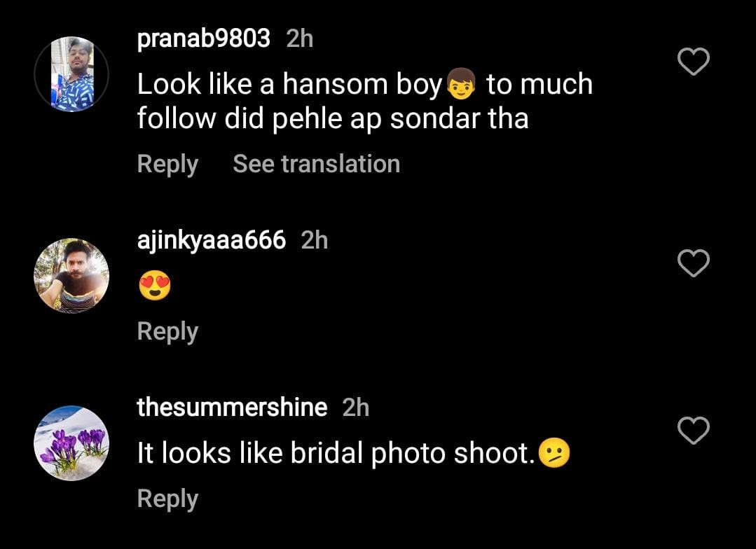Click the 2h timestamp beside thesummershine
756x549 pixels.
[x=356, y=407]
